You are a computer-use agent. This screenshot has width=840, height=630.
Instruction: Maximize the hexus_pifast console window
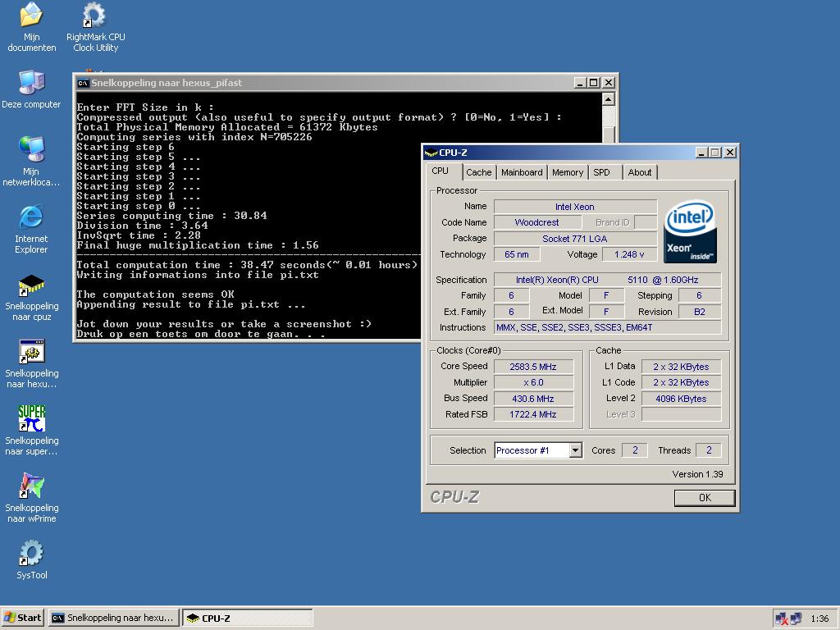593,83
